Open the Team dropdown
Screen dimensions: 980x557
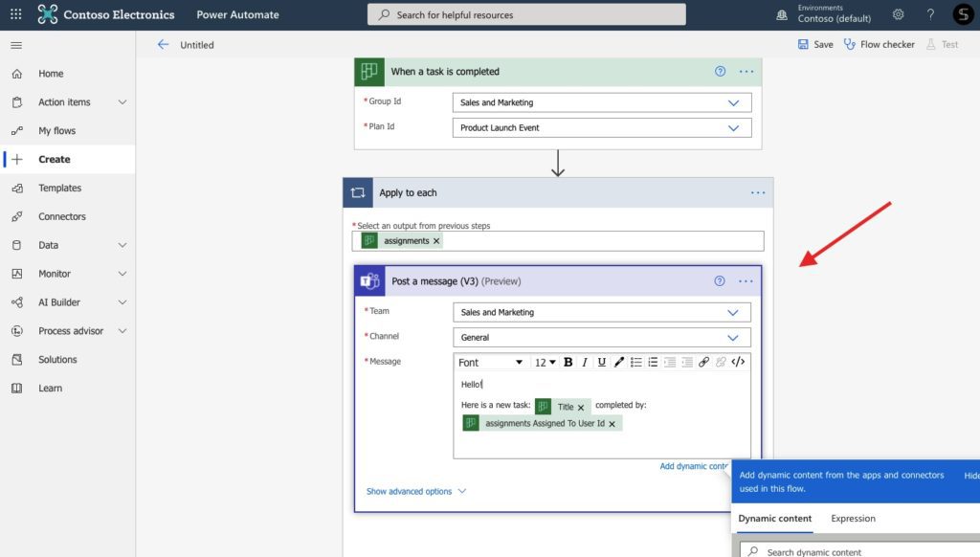click(x=602, y=312)
